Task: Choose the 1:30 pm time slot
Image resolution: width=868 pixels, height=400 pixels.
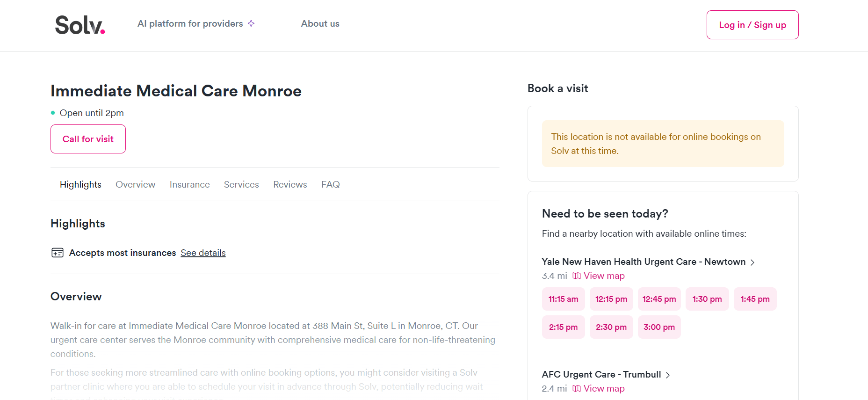Action: pyautogui.click(x=707, y=299)
